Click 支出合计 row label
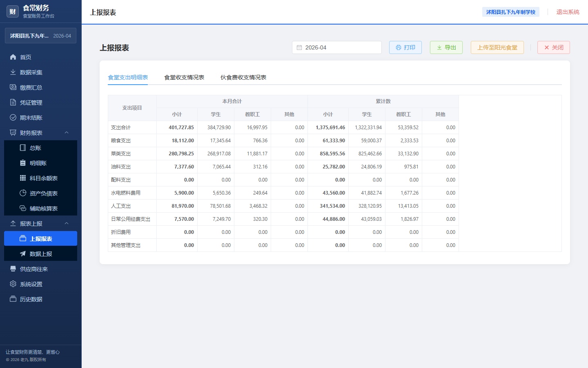This screenshot has width=588, height=368. [121, 128]
